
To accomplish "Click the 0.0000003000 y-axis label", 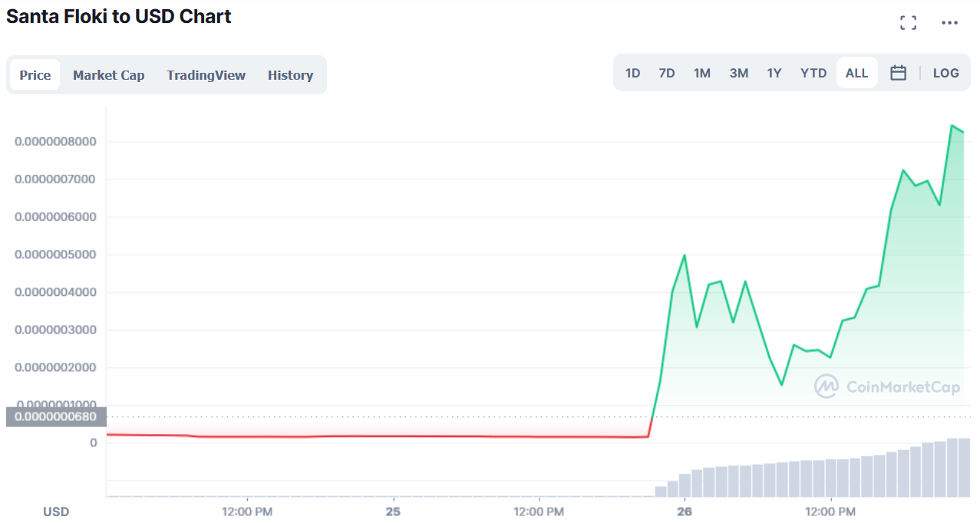I will pos(55,330).
